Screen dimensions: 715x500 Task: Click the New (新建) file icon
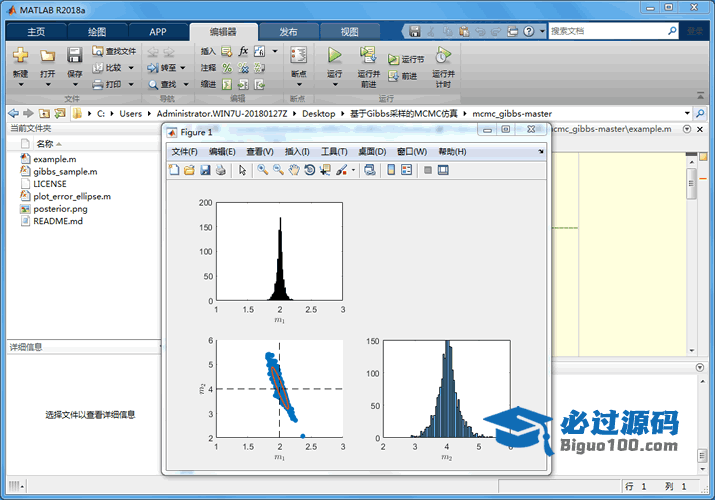coord(20,55)
